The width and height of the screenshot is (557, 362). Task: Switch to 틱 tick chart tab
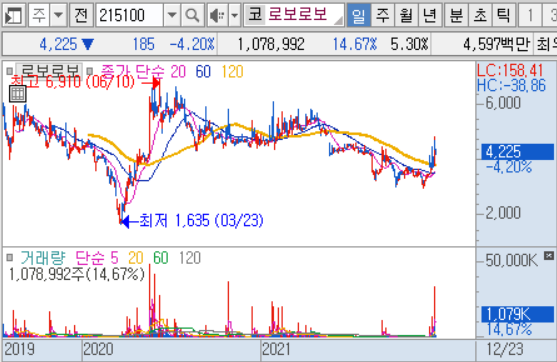503,15
